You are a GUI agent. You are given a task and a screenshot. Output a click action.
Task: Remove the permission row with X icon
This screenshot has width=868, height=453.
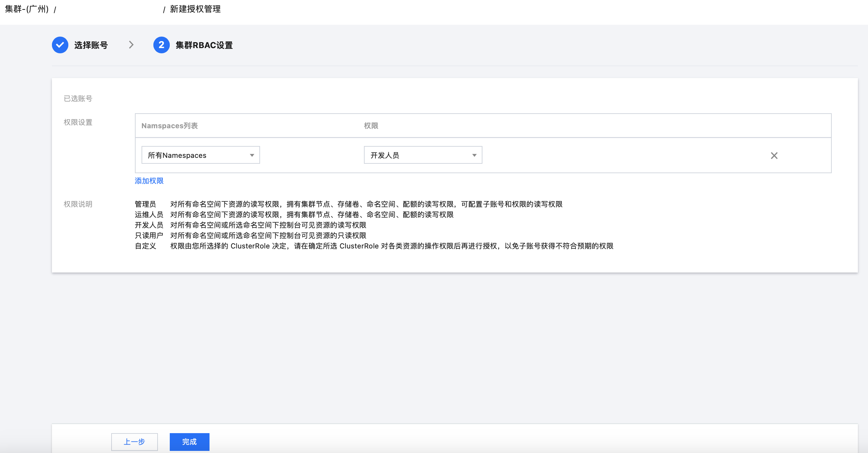pyautogui.click(x=774, y=155)
